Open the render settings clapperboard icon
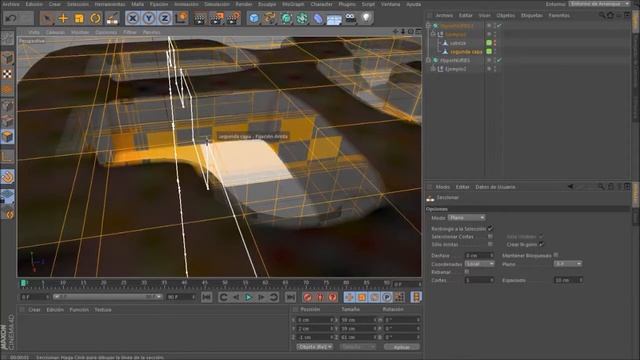Image resolution: width=640 pixels, height=360 pixels. coord(233,18)
